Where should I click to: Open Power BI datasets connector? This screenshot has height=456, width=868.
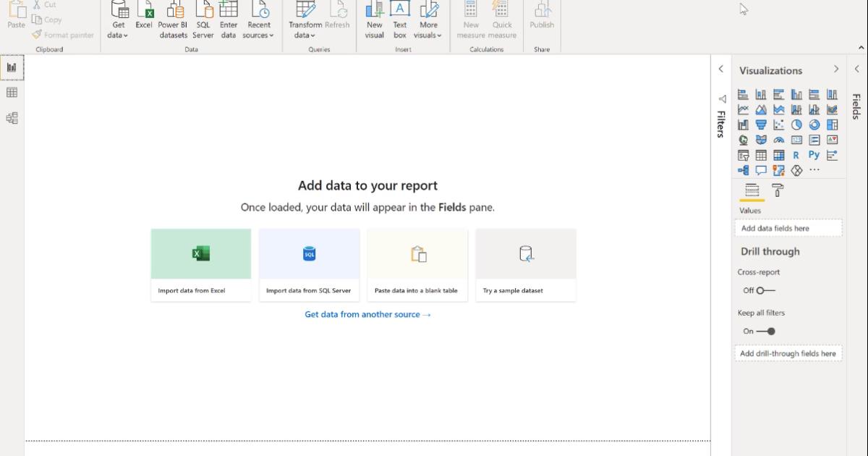pos(172,20)
